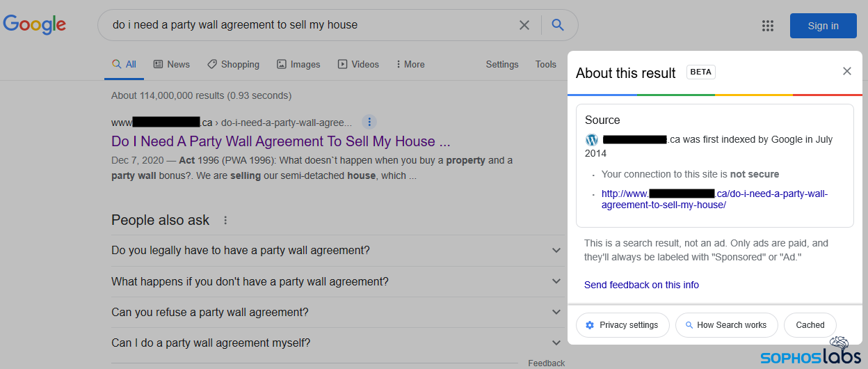868x369 pixels.
Task: Close the About this result panel
Action: (846, 71)
